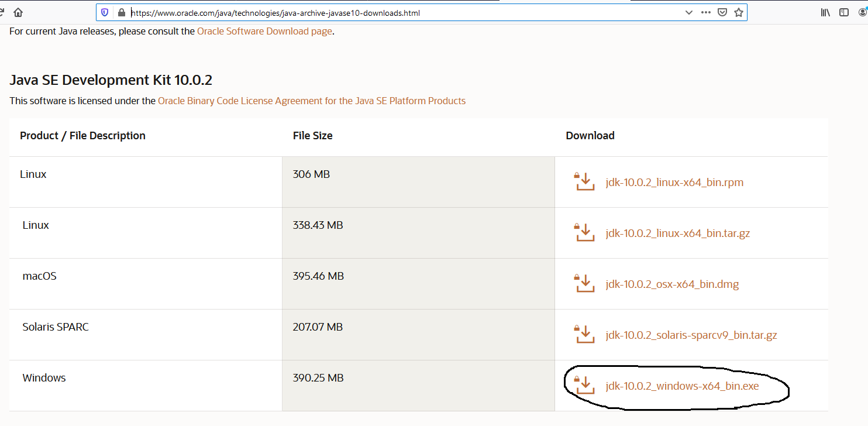The image size is (868, 426).
Task: Open the Library icon in toolbar
Action: [x=825, y=12]
